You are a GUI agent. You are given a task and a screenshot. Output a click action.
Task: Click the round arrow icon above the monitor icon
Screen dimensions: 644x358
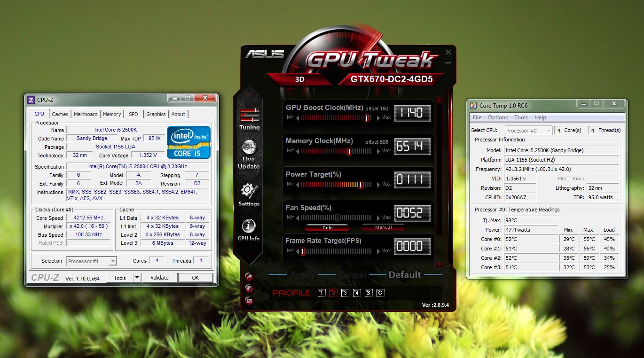coord(249,278)
